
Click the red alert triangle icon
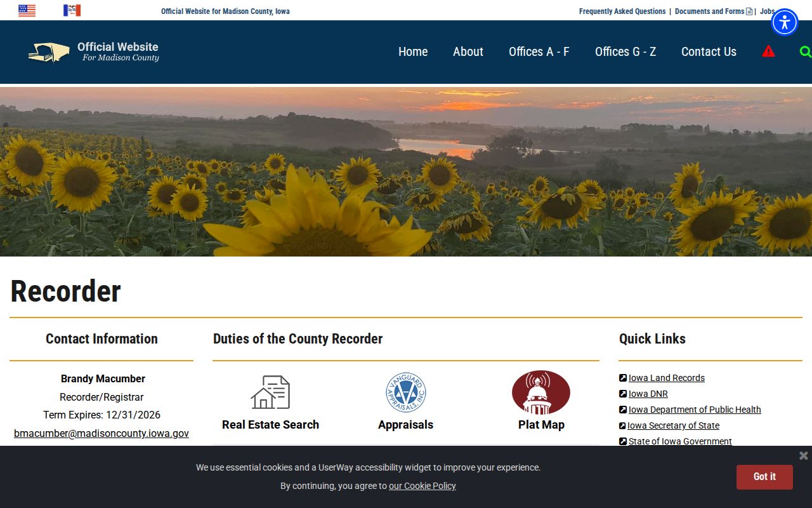[x=768, y=51]
